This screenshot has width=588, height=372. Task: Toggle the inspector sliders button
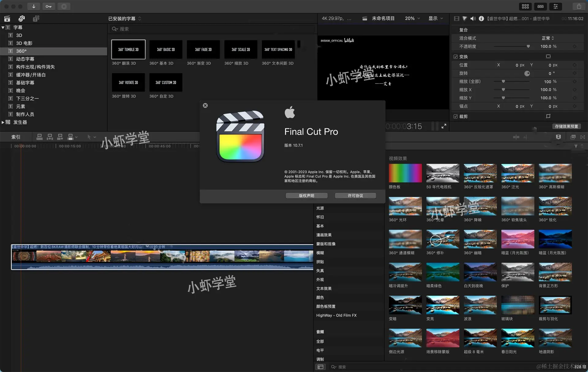[x=556, y=6]
